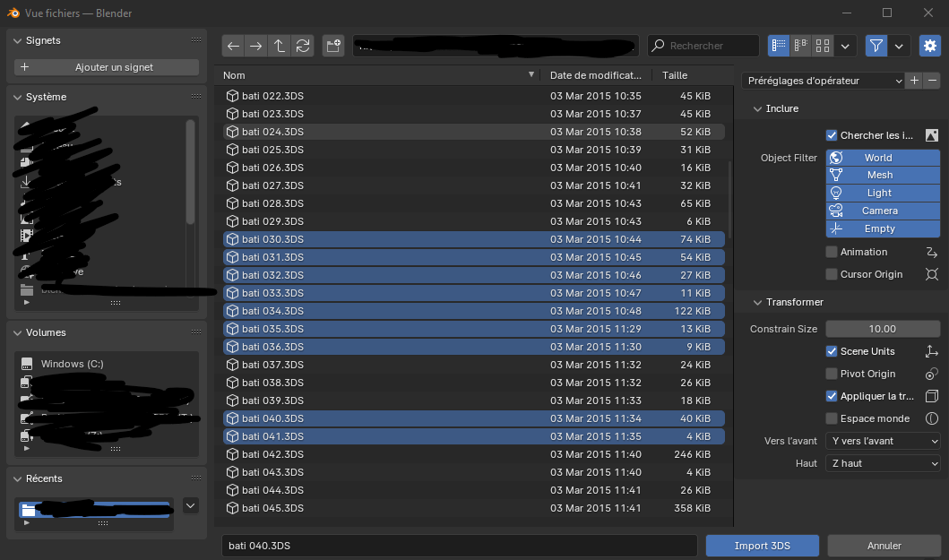Disable the Scene Units checkbox
The height and width of the screenshot is (560, 949).
(831, 351)
